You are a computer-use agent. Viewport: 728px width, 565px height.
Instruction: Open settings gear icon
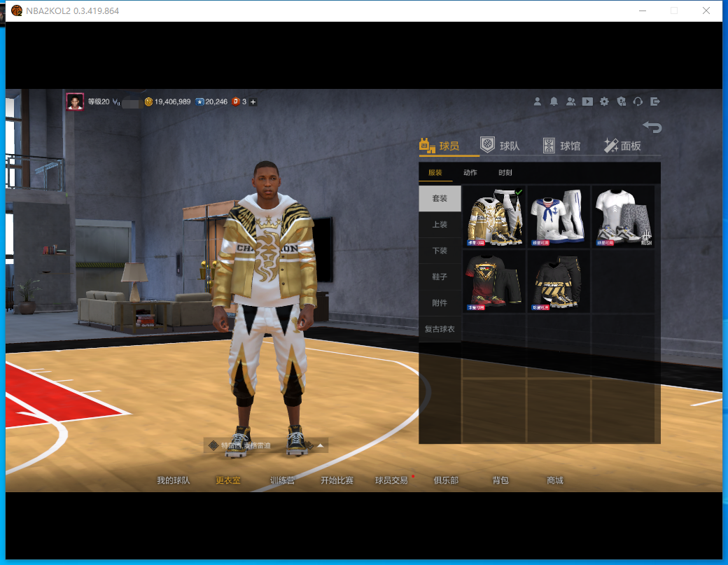click(604, 102)
